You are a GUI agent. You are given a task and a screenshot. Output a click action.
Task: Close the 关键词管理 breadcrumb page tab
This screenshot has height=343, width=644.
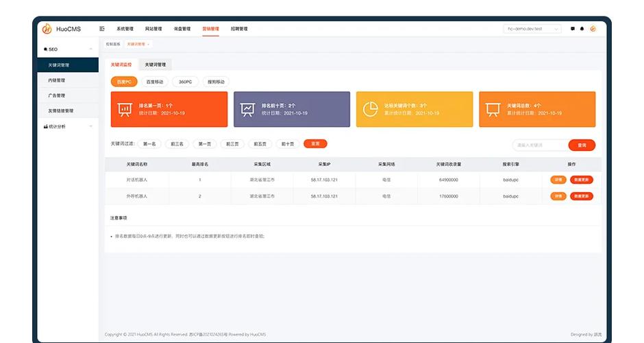click(x=148, y=44)
